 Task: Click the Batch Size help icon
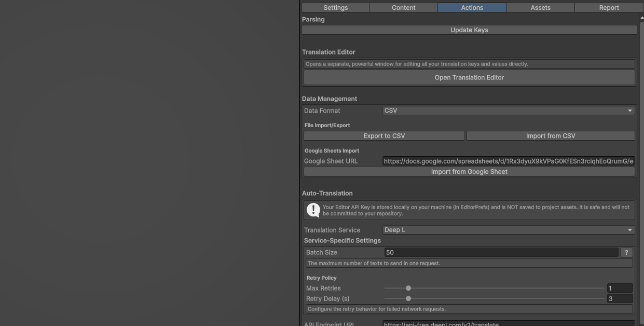626,252
